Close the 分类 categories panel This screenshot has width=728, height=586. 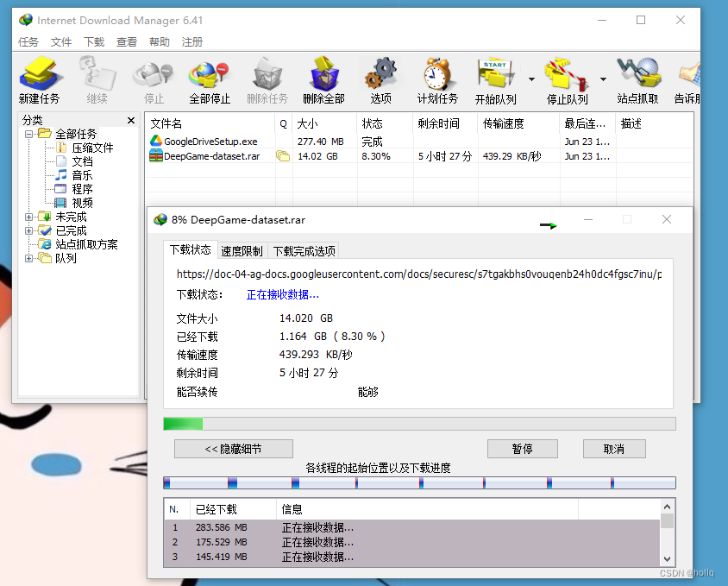(x=131, y=120)
